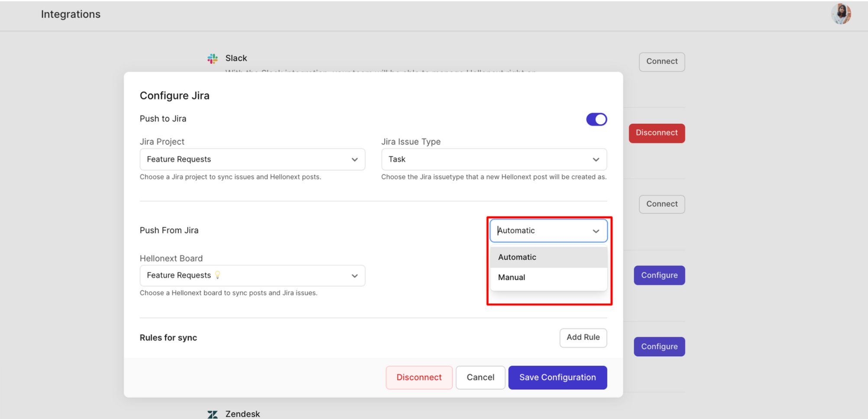This screenshot has height=419, width=868.
Task: Cancel the Jira configuration
Action: pyautogui.click(x=480, y=377)
